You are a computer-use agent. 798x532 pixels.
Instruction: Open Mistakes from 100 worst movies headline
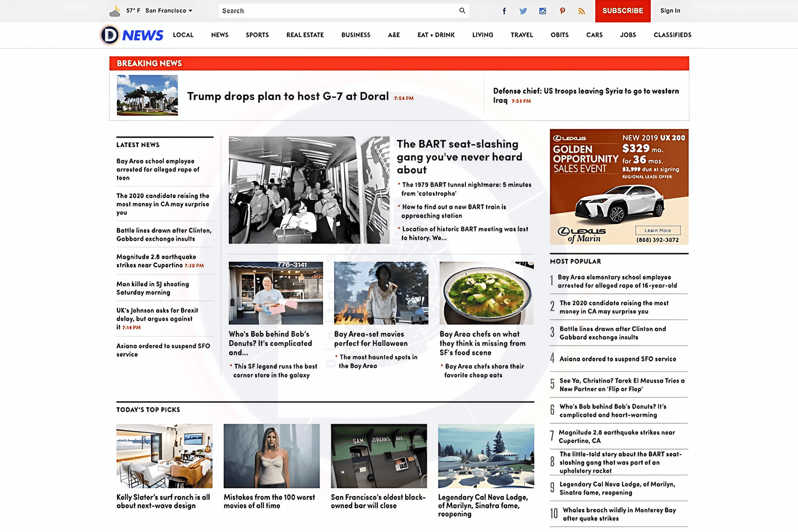(x=269, y=501)
